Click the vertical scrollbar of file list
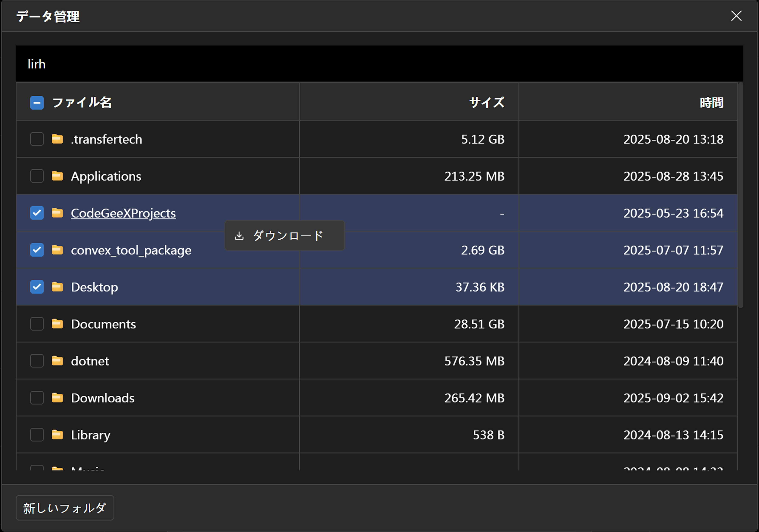The height and width of the screenshot is (532, 759). click(741, 195)
